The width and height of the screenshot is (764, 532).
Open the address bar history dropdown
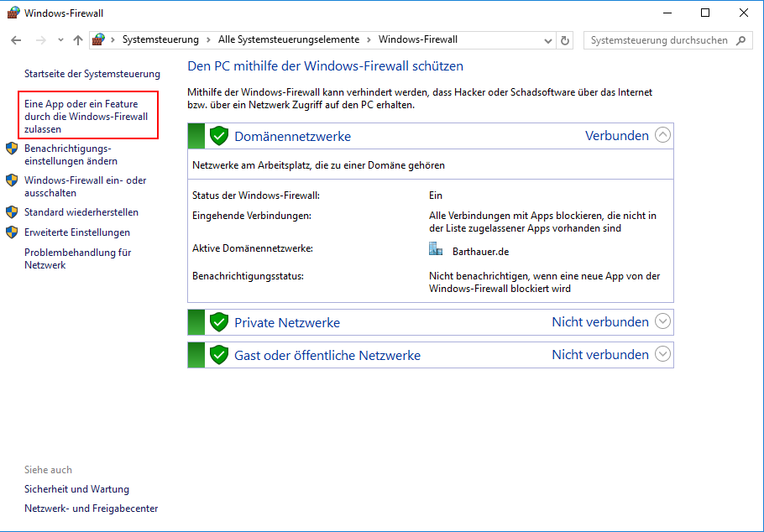pyautogui.click(x=547, y=40)
